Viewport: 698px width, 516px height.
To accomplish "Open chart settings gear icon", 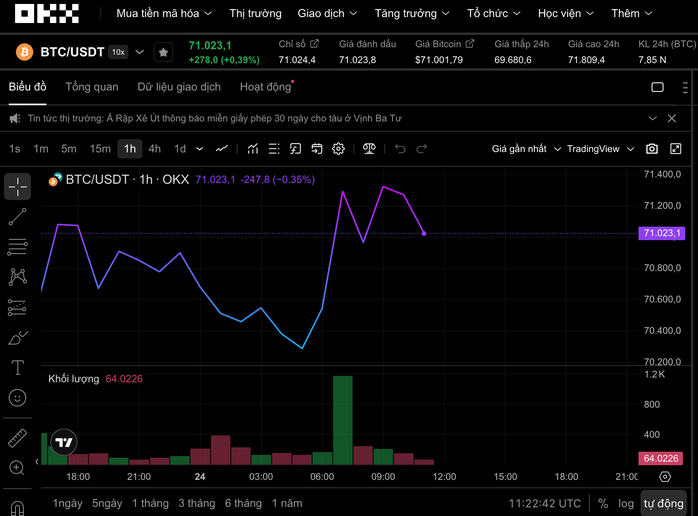I will click(339, 149).
